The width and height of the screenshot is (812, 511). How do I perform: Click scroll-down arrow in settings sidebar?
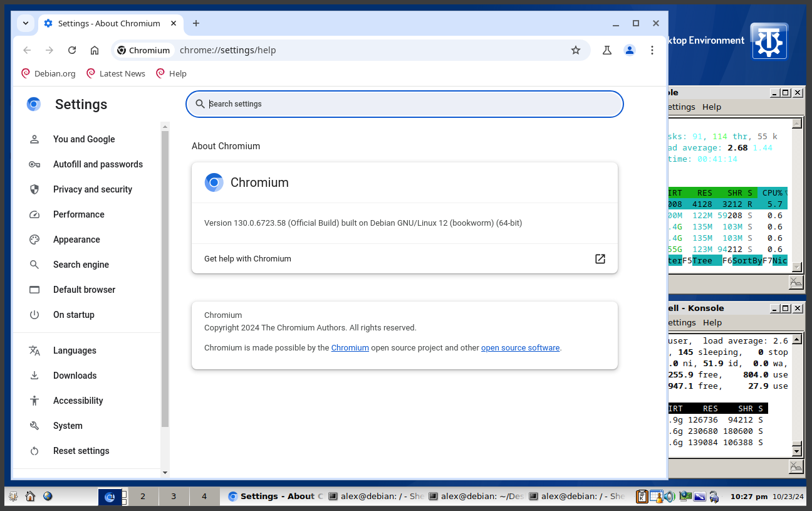(165, 472)
